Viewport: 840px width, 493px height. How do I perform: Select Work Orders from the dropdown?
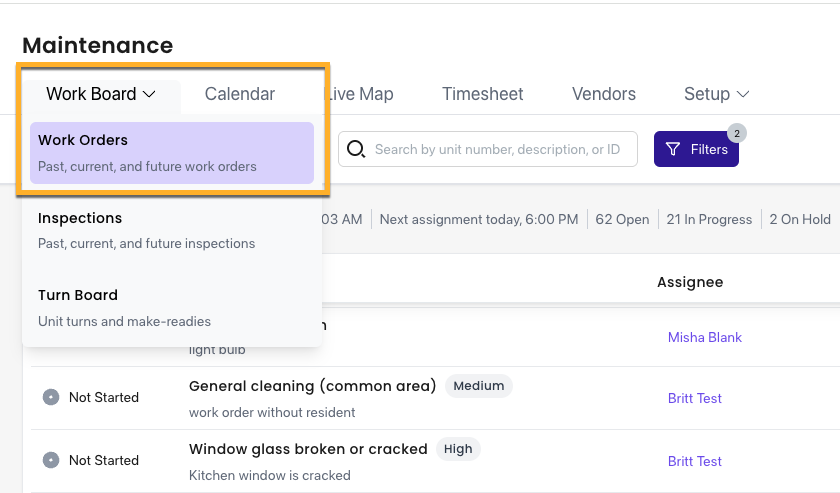coord(172,153)
